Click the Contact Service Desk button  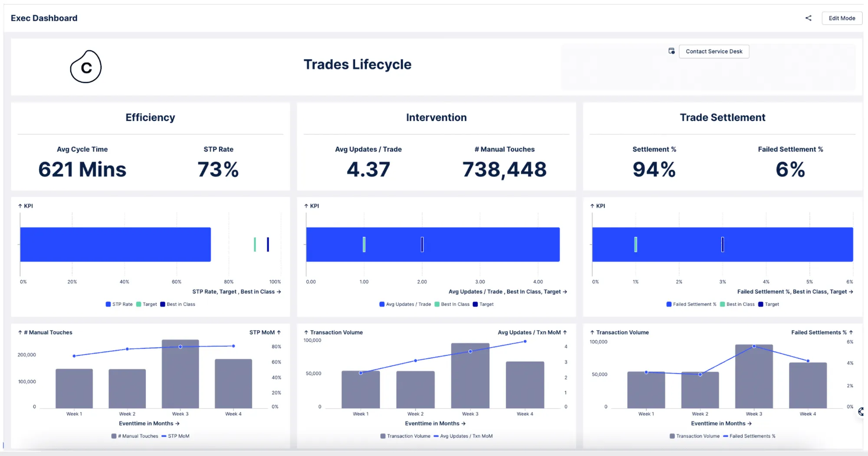point(714,51)
